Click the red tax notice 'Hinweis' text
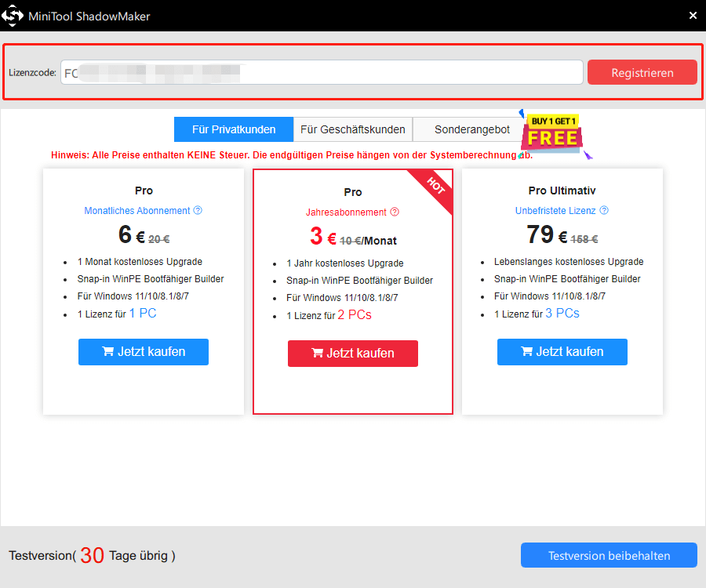Screen dimensions: 706x588 [x=292, y=155]
